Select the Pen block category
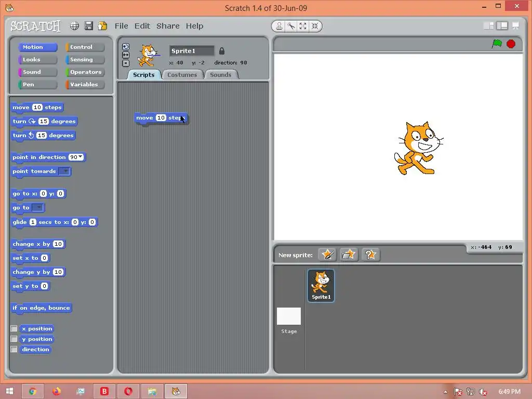Viewport: 532px width, 399px height. point(37,85)
